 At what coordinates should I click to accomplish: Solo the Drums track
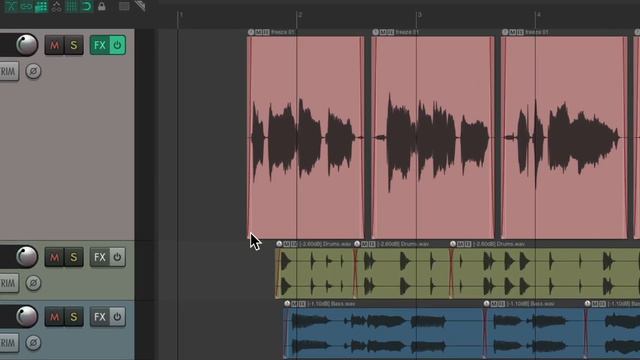point(74,257)
